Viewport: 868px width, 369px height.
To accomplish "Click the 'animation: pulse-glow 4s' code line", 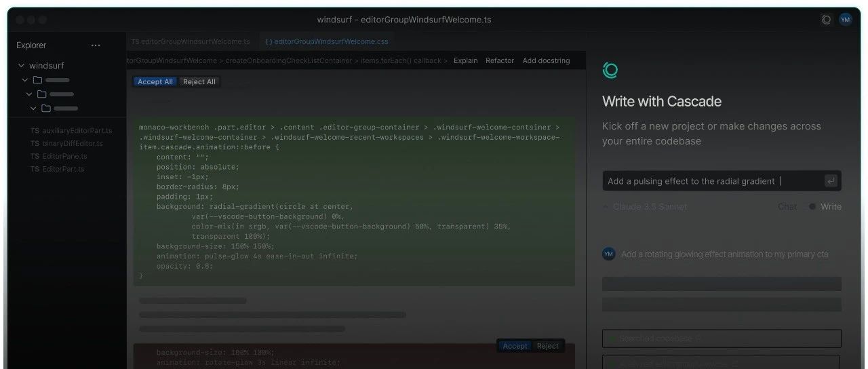I will [257, 256].
